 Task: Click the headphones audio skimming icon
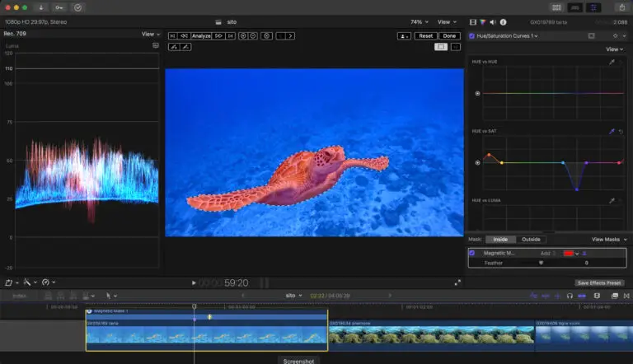(x=570, y=296)
